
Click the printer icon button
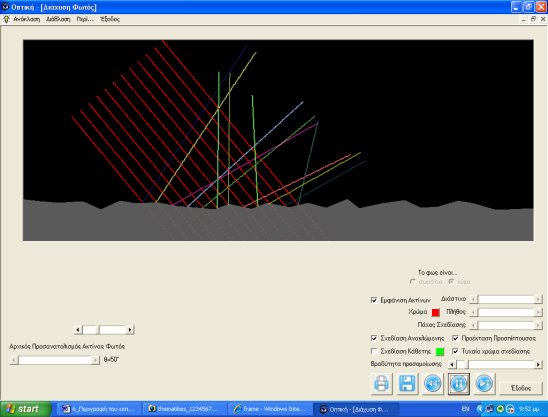381,384
